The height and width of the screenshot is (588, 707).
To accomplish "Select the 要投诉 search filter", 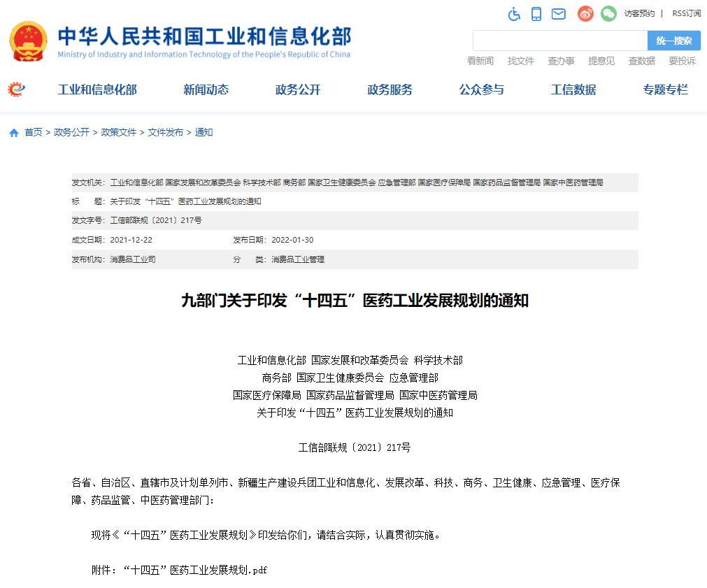I will [683, 61].
